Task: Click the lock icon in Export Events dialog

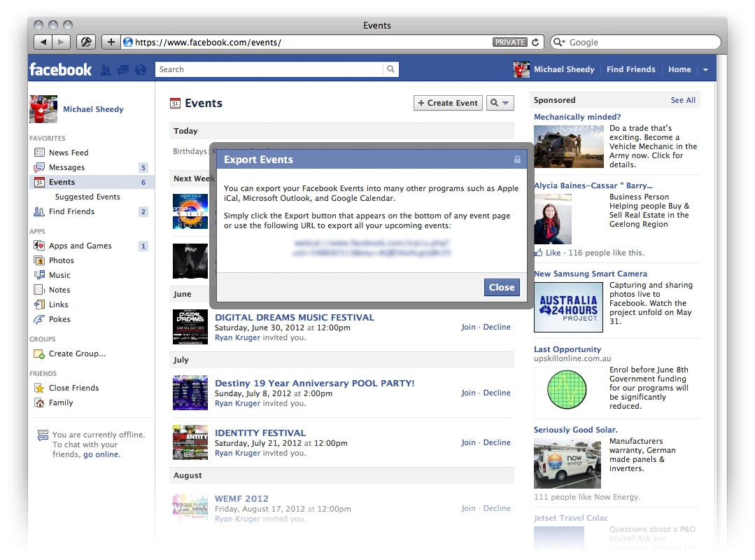Action: 517,160
